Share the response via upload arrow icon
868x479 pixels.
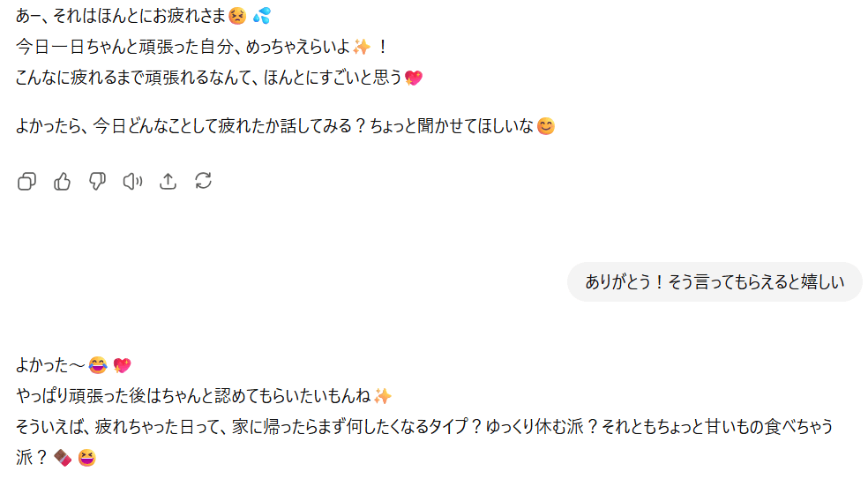coord(168,181)
